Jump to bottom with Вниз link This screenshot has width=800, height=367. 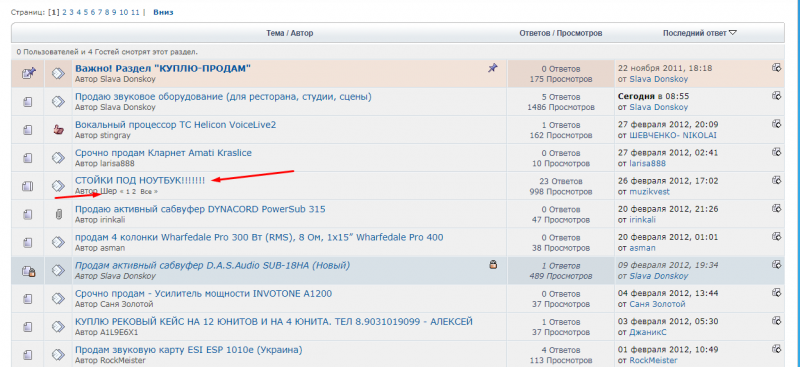point(163,12)
